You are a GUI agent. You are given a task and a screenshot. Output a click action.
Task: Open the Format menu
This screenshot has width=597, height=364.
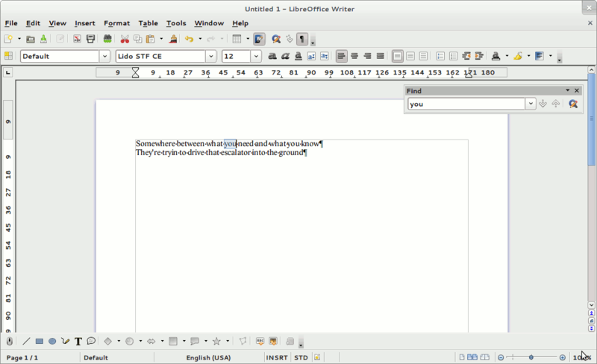tap(117, 23)
